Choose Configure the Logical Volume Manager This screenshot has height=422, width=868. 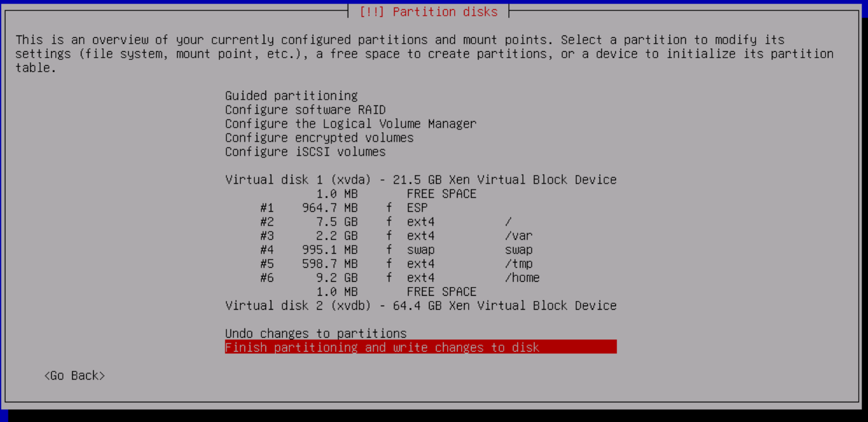pos(350,123)
